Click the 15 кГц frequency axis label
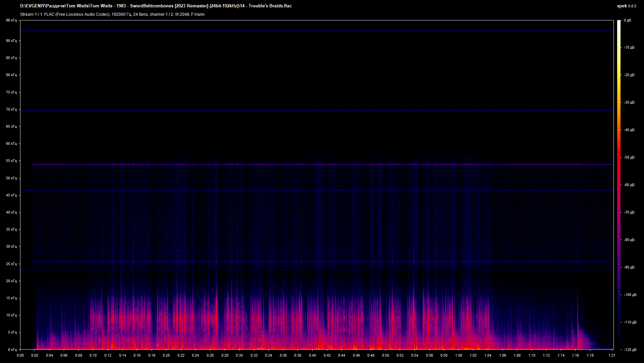 click(x=11, y=298)
